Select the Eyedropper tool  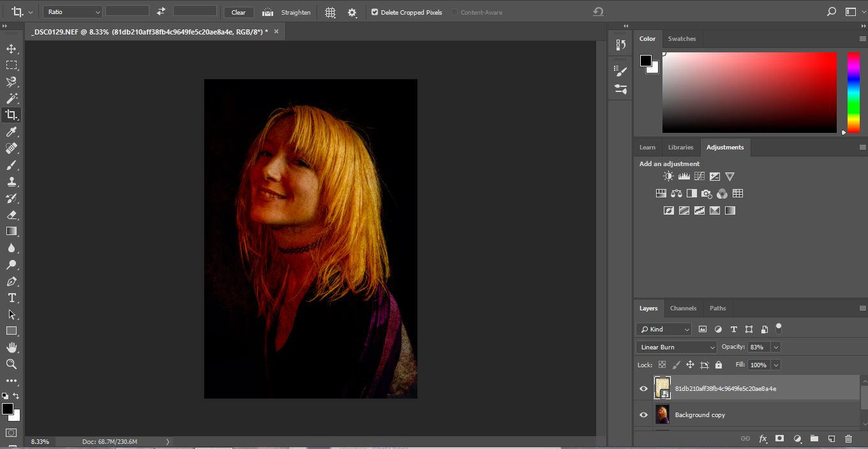click(11, 132)
